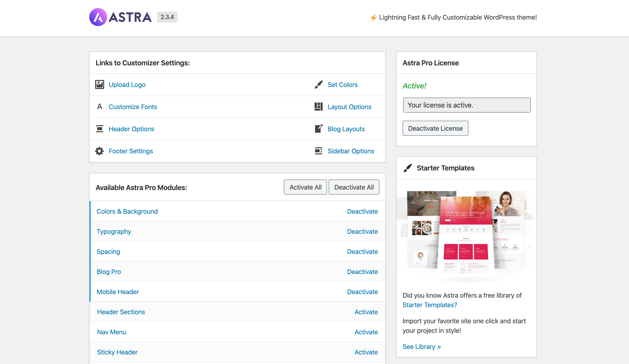Deactivate the Typography module
Screen dimensions: 629x364
(362, 232)
